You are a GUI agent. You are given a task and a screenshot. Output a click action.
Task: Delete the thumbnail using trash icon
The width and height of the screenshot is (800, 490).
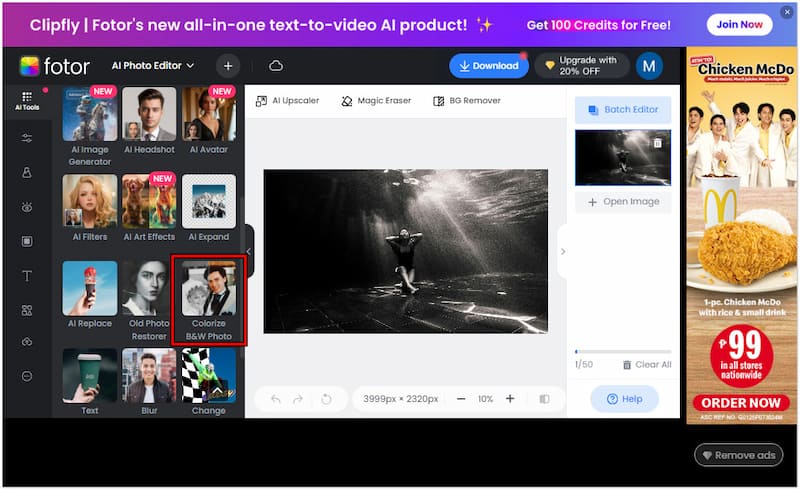658,143
